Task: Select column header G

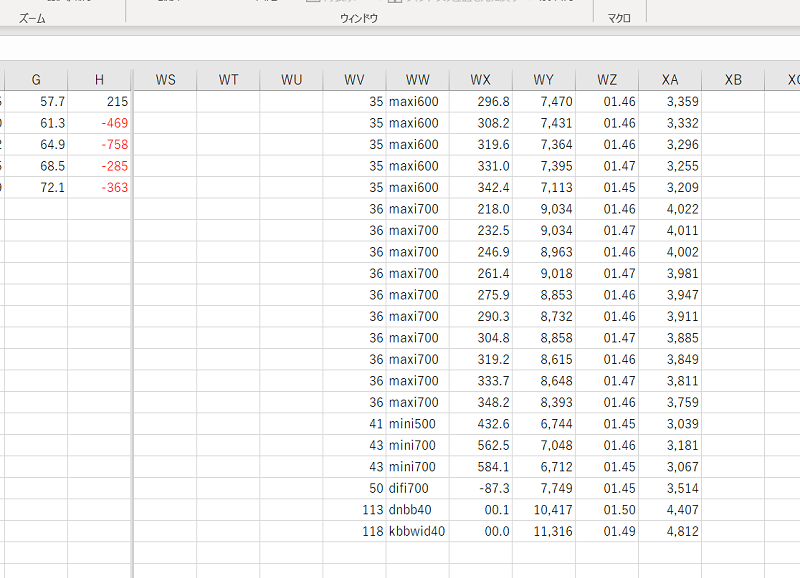Action: click(36, 80)
